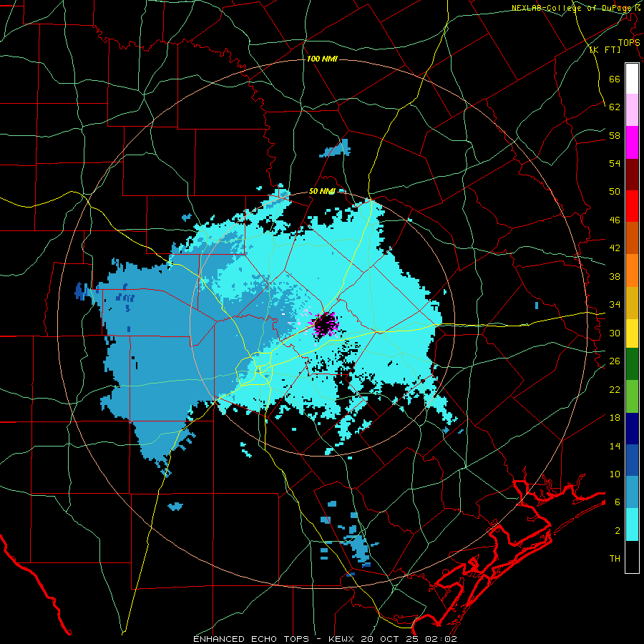Click the legend value "38"
Image resolution: width=644 pixels, height=644 pixels.
click(615, 276)
